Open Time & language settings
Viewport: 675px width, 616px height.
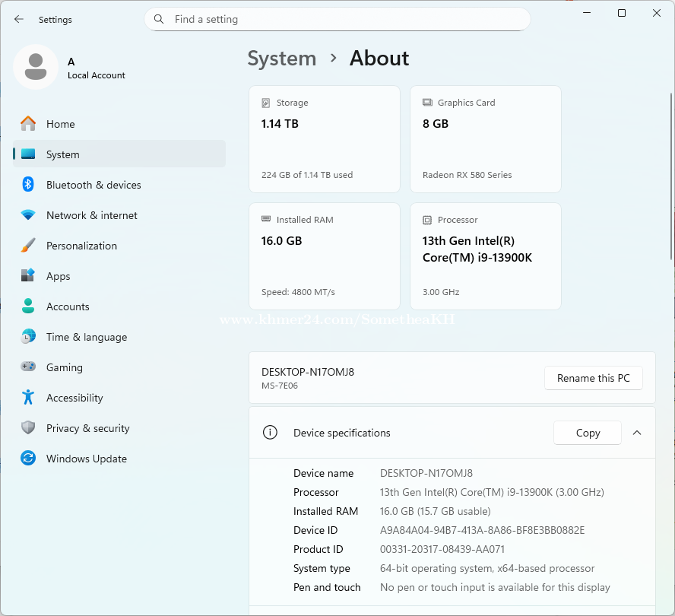pyautogui.click(x=86, y=337)
